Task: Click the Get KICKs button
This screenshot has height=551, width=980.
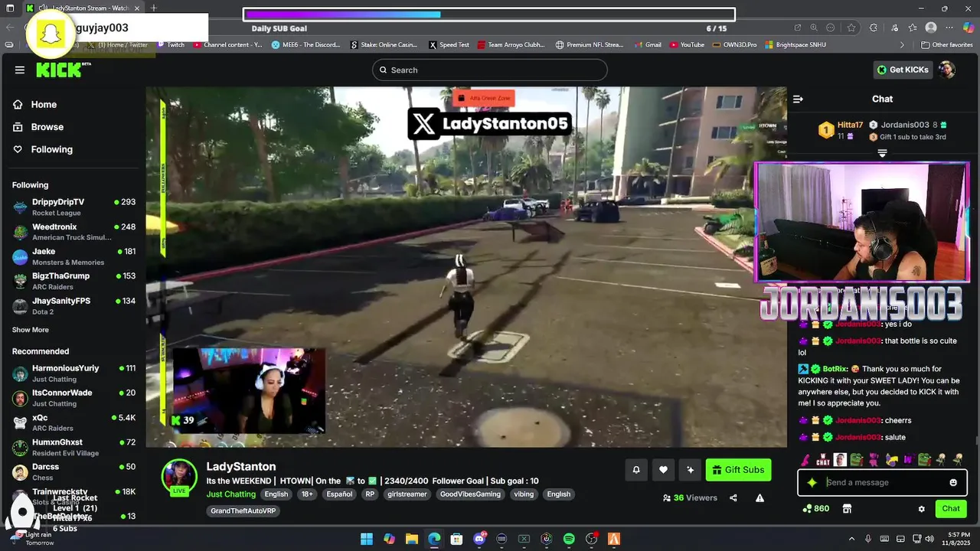Action: click(903, 70)
